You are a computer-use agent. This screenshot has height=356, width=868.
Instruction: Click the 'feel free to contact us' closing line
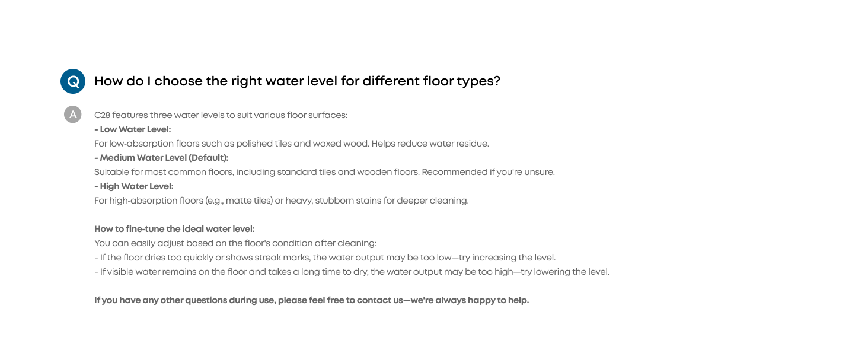[311, 300]
